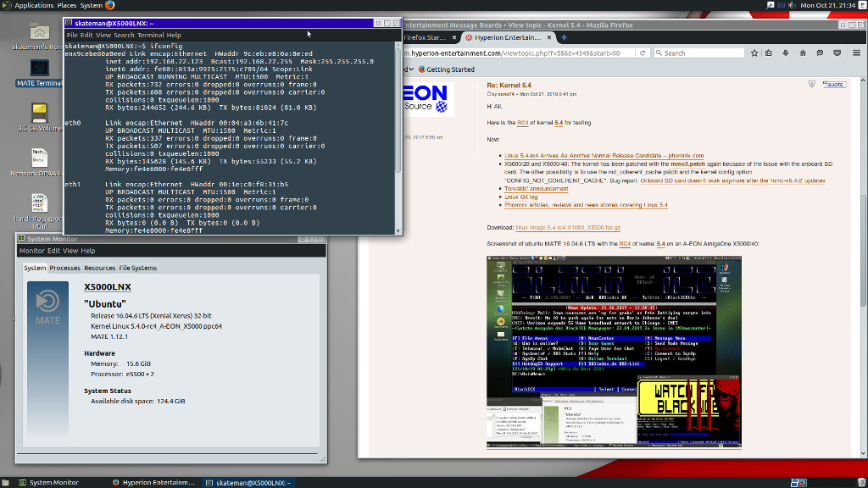Close the Hyperion Entertainment tab

(x=549, y=37)
